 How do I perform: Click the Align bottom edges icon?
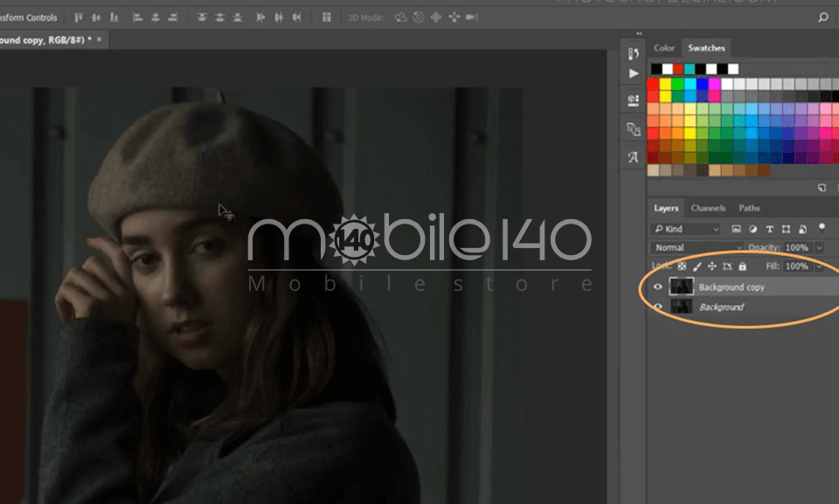(x=114, y=17)
